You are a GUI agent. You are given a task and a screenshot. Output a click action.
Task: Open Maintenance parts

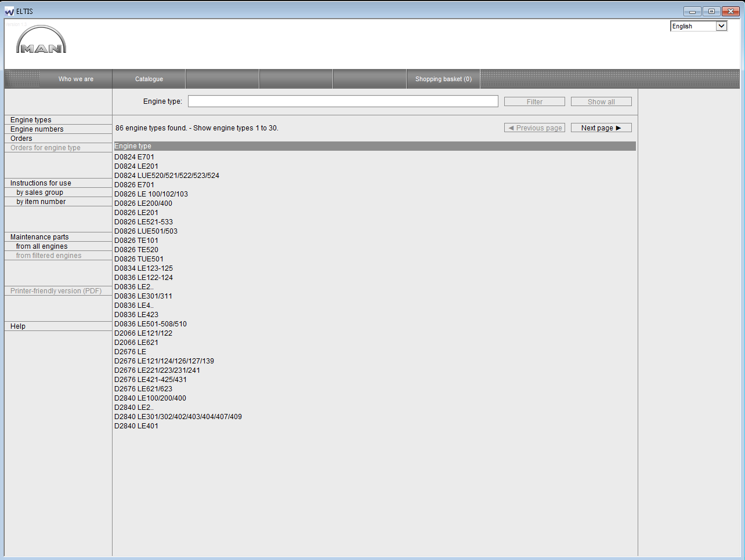(39, 237)
